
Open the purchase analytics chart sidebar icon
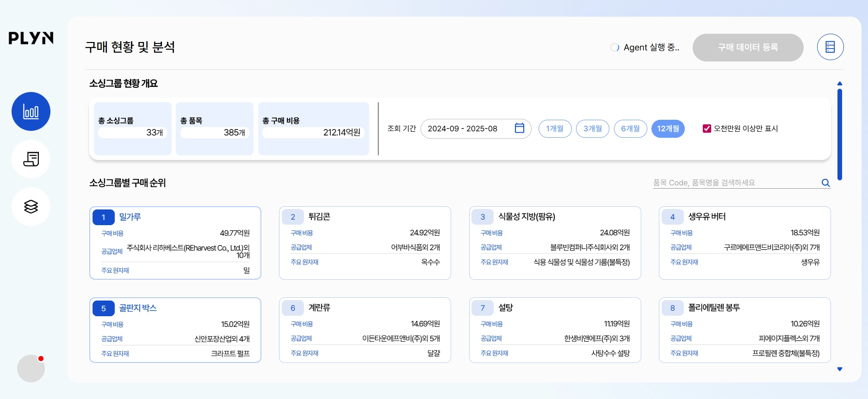pyautogui.click(x=31, y=111)
